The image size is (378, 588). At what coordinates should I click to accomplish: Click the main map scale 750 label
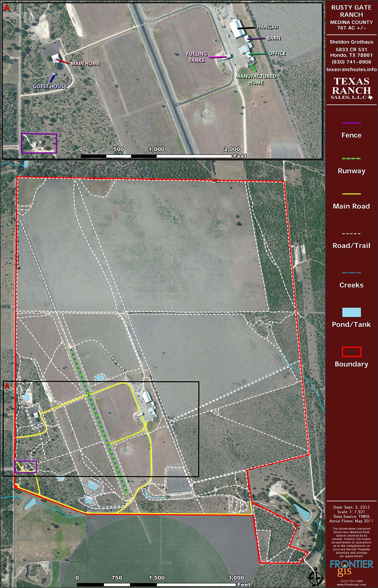pyautogui.click(x=117, y=577)
